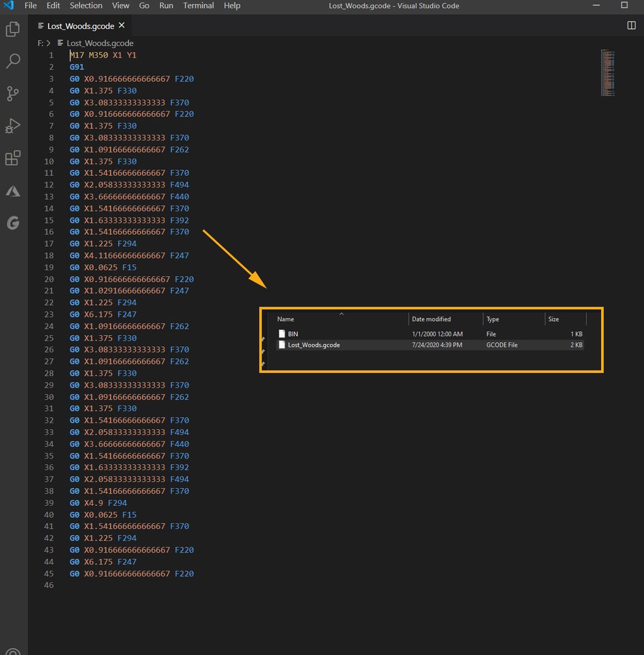This screenshot has width=644, height=655.
Task: Click the 'GCODE File' type cell
Action: [x=501, y=345]
